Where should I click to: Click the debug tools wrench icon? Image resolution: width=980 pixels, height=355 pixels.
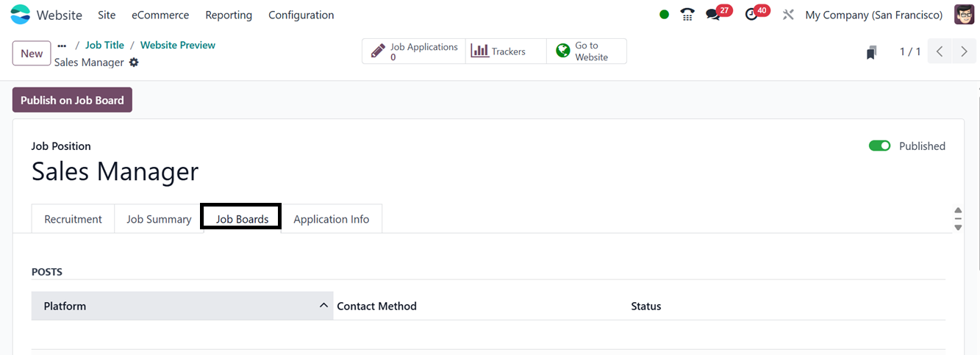(788, 15)
